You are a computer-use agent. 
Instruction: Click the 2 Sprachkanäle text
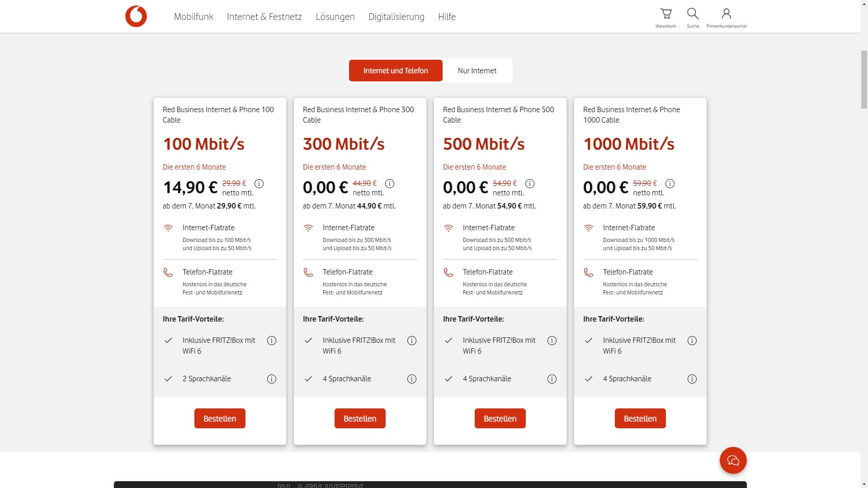click(207, 379)
